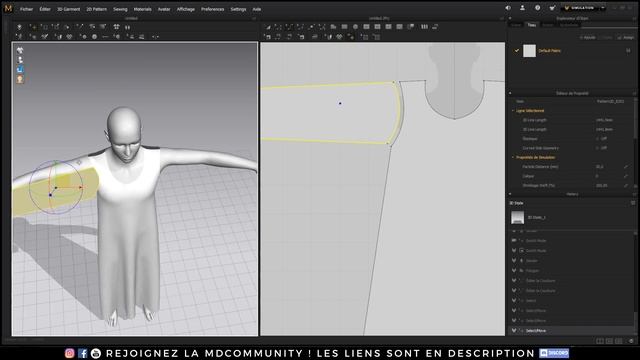Viewport: 640px width, 360px height.
Task: Click the Copier button
Action: pyautogui.click(x=606, y=38)
